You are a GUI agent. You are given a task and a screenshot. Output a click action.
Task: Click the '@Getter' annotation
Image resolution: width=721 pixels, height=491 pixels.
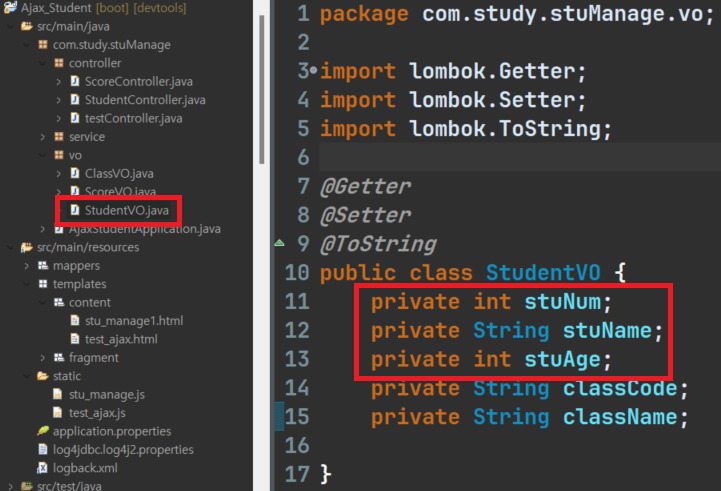click(366, 186)
